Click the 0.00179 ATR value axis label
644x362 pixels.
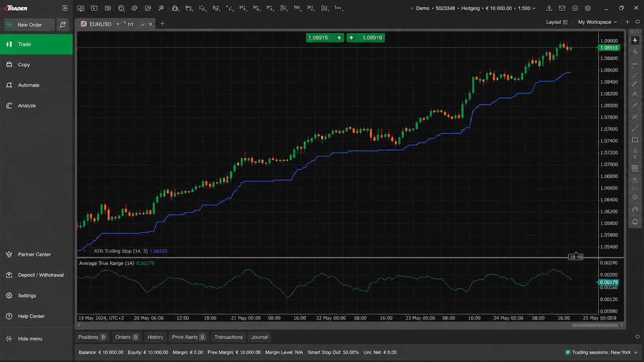click(x=609, y=283)
